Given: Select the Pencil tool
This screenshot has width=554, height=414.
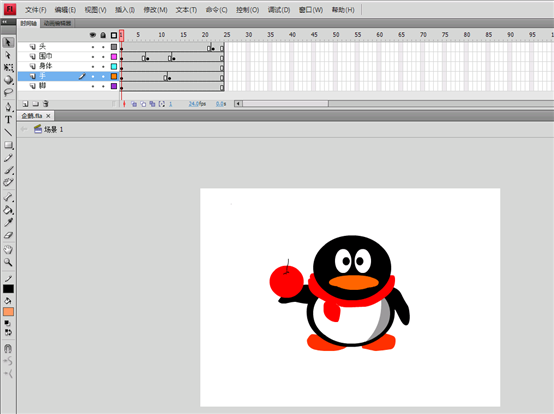Looking at the screenshot, I should pyautogui.click(x=8, y=158).
